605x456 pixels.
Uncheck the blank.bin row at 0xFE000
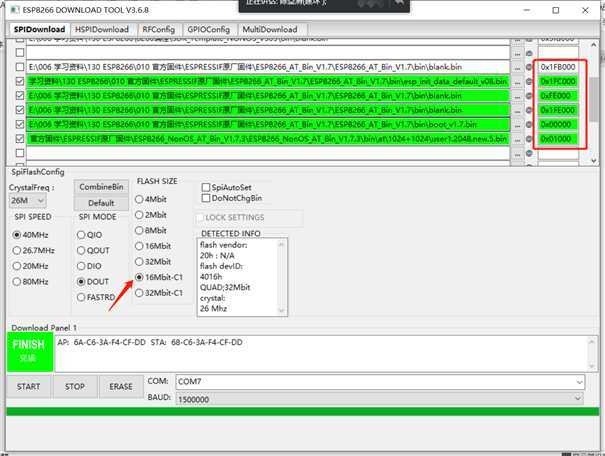[x=20, y=96]
